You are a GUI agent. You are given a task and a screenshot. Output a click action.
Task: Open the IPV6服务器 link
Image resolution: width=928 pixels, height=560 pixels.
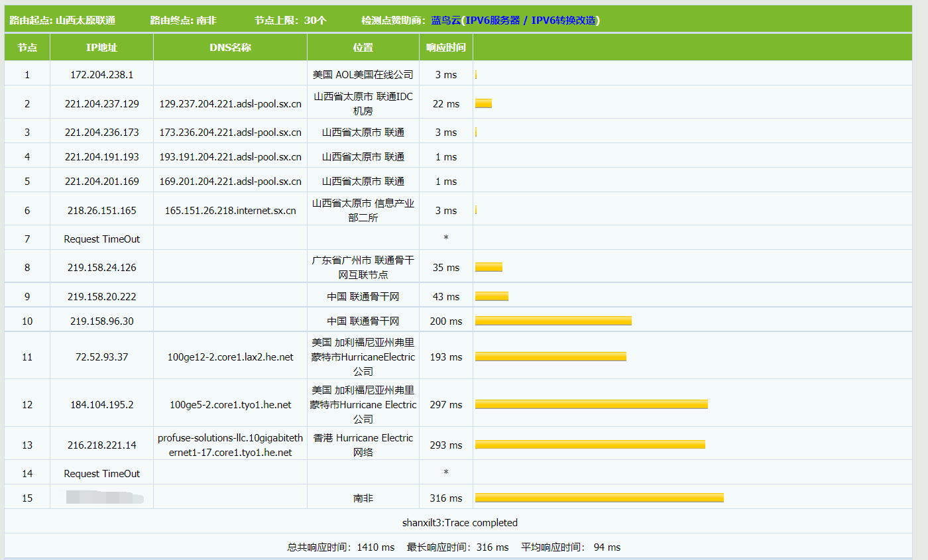click(x=493, y=21)
